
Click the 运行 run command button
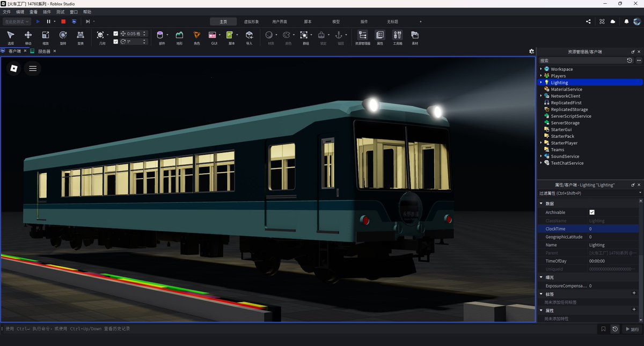click(633, 329)
